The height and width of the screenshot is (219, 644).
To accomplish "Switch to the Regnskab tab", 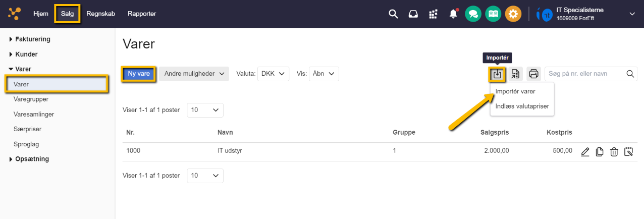I will 101,14.
